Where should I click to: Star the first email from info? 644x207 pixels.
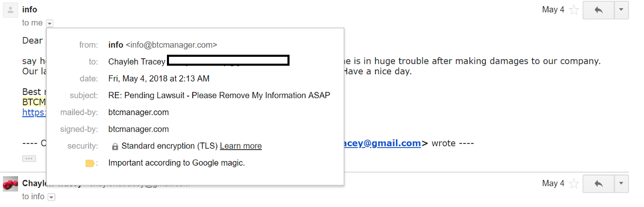click(x=574, y=10)
